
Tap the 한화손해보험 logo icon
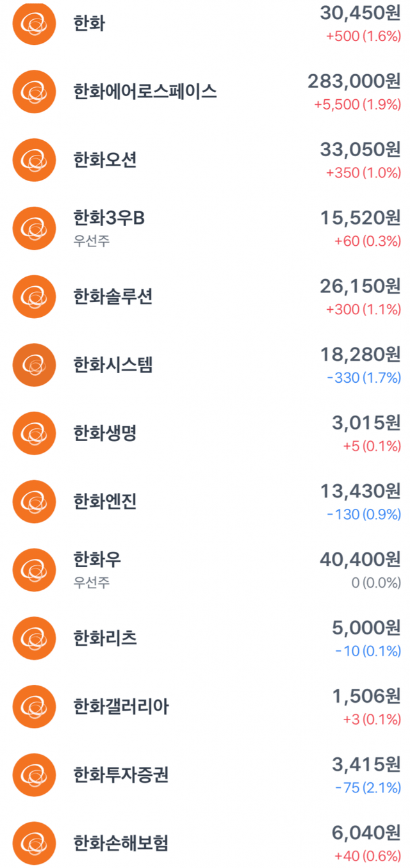pyautogui.click(x=34, y=843)
